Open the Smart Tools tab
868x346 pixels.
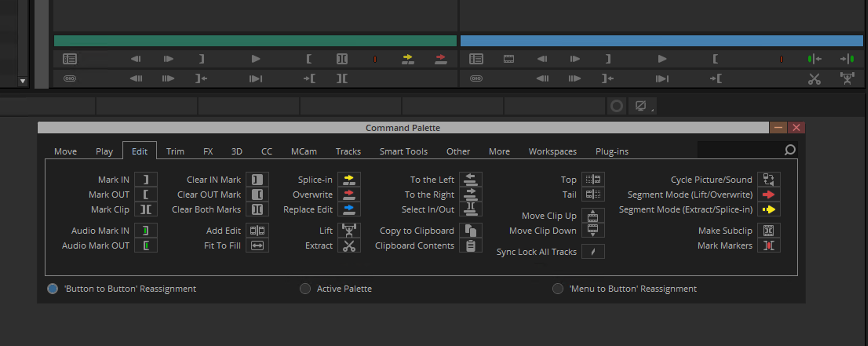tap(403, 151)
